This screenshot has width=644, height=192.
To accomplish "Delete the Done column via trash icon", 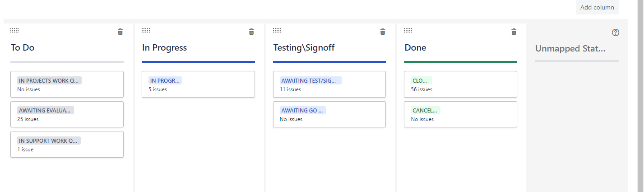I will 514,32.
